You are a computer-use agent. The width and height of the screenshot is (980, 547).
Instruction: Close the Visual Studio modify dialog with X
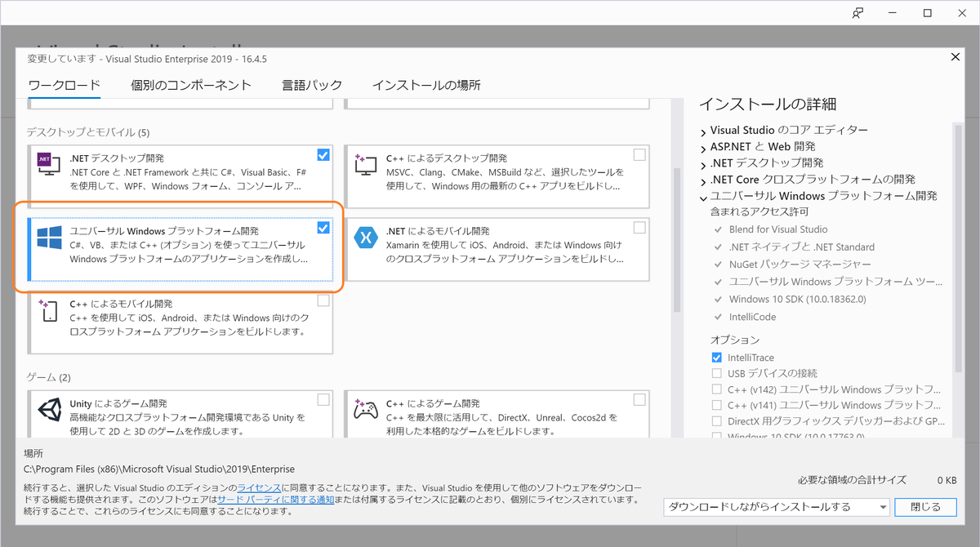(955, 57)
